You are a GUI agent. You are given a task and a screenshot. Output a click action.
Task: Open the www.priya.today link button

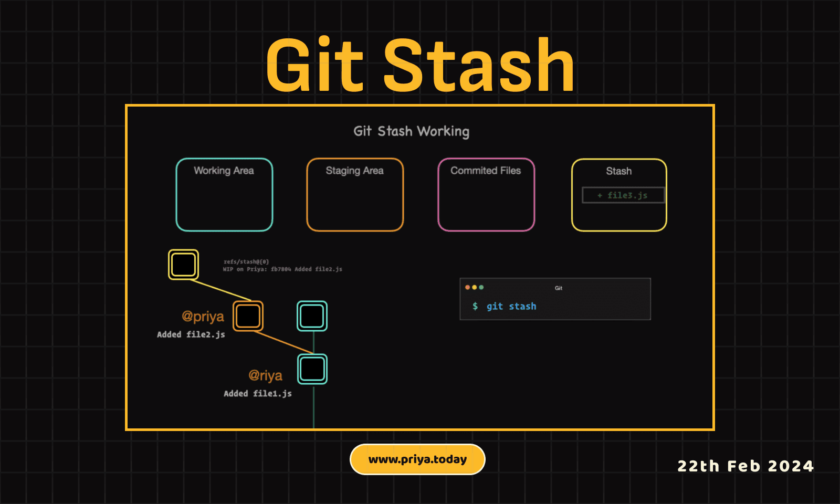coord(417,459)
